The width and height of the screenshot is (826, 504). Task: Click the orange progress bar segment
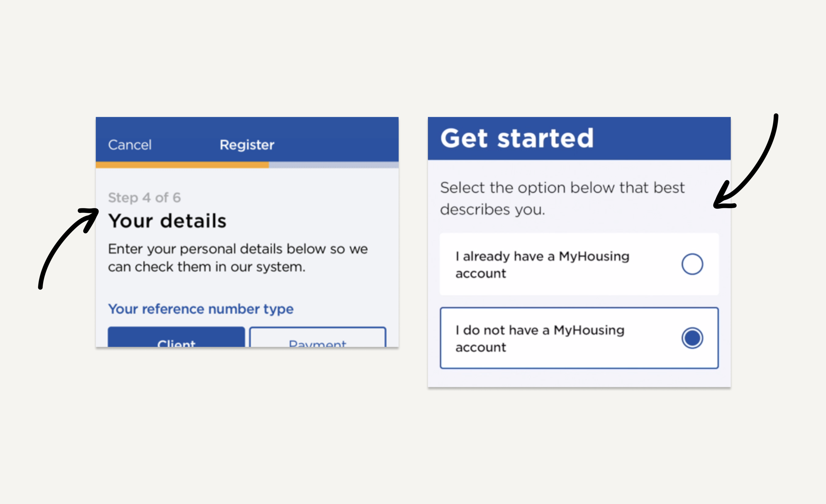[182, 165]
